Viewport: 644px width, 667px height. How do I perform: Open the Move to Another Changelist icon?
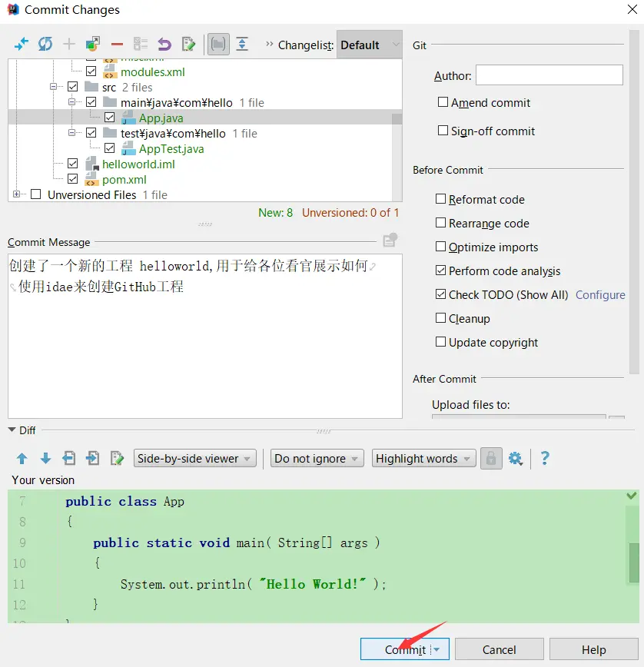pos(93,44)
